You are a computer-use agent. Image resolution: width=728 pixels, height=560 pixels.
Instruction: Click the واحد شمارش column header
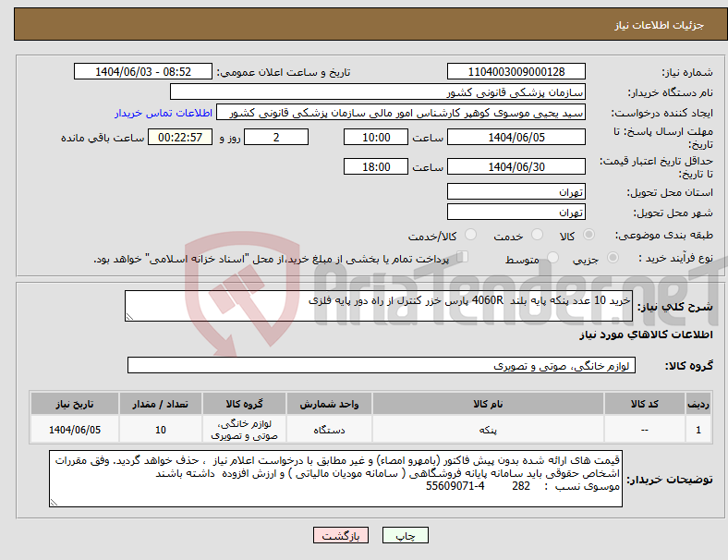click(329, 404)
